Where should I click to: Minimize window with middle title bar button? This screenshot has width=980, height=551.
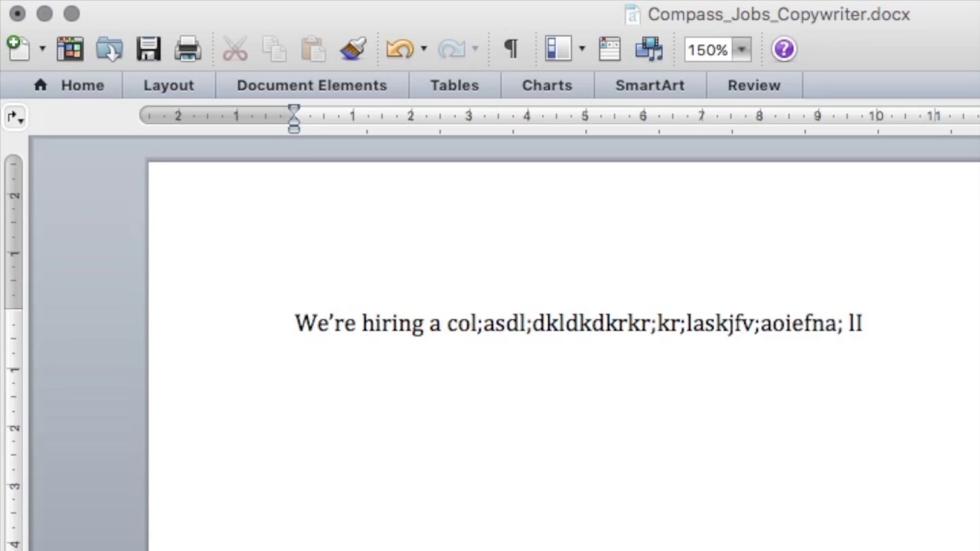[x=44, y=14]
